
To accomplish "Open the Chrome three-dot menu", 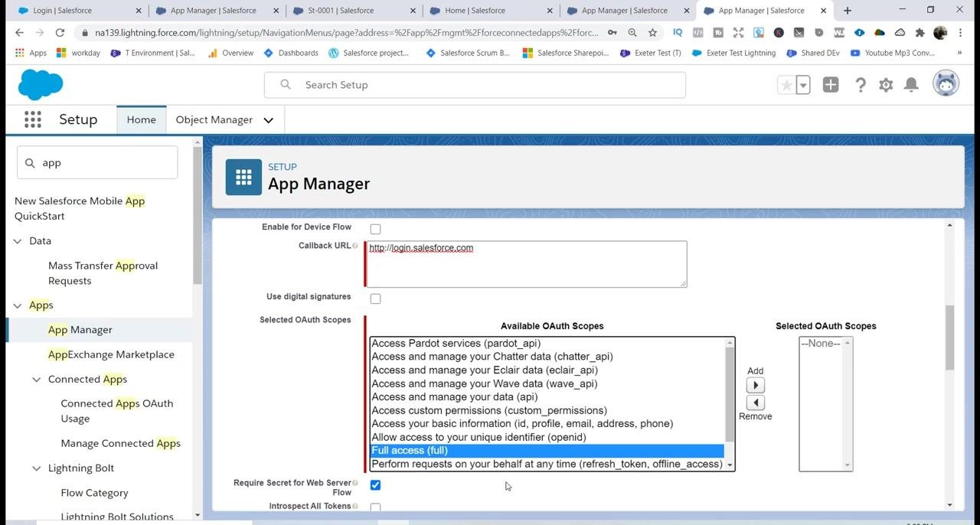I will [961, 33].
